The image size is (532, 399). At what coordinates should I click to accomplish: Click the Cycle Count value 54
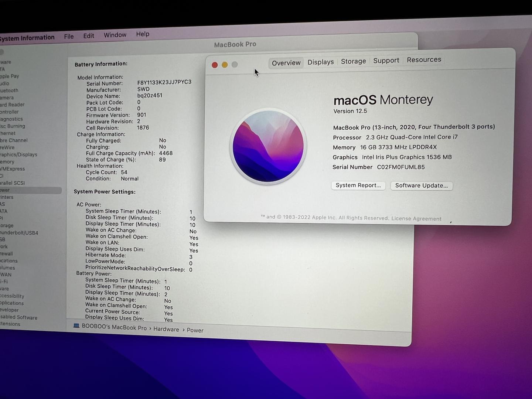coord(124,172)
